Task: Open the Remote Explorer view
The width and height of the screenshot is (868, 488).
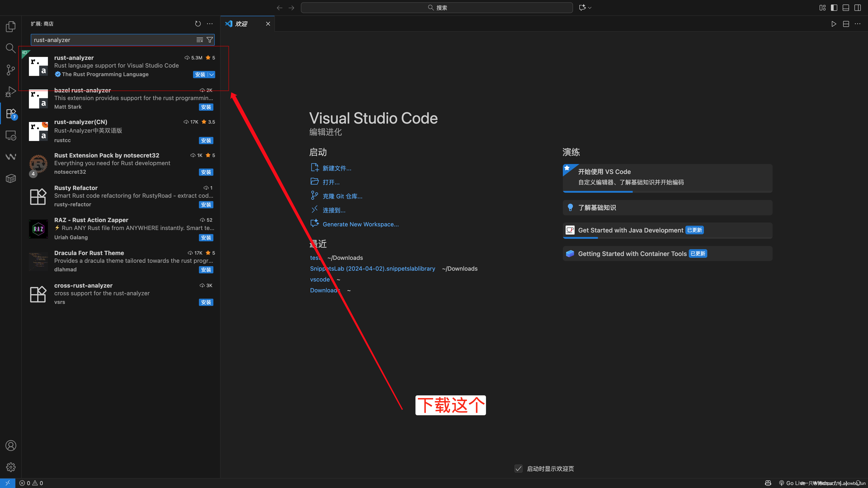Action: tap(10, 135)
